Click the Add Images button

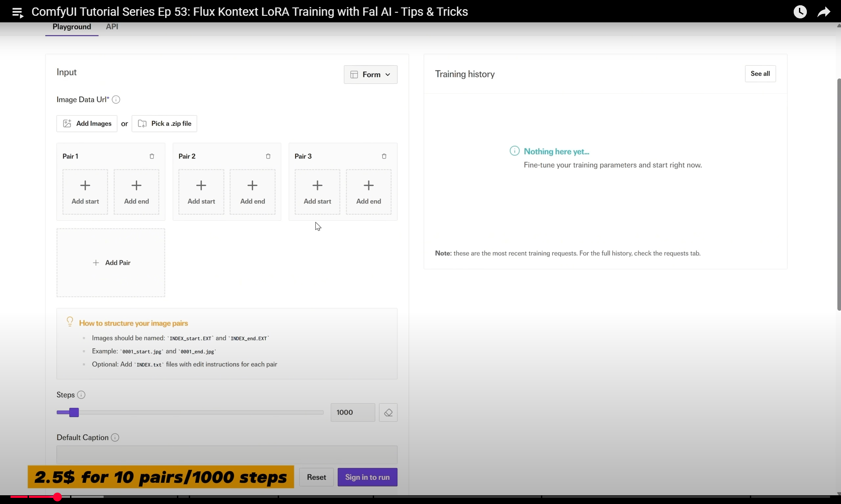[87, 123]
